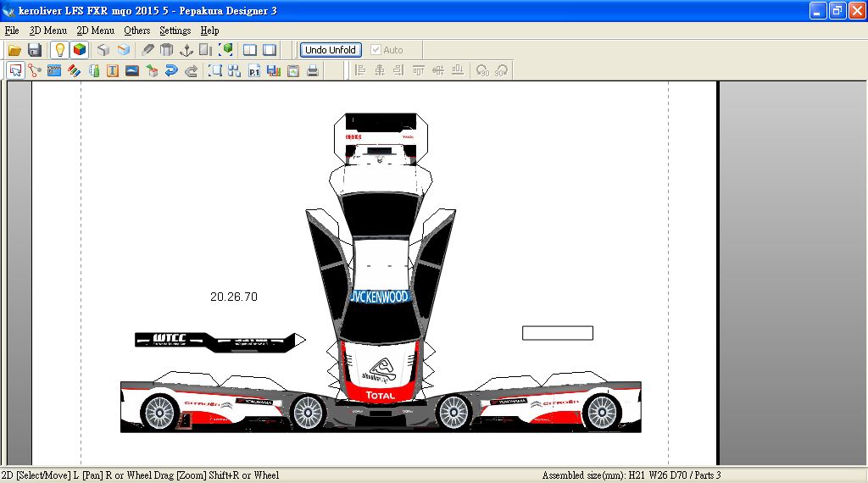868x483 pixels.
Task: Select the join/disjoin edge node tool
Action: (35, 71)
